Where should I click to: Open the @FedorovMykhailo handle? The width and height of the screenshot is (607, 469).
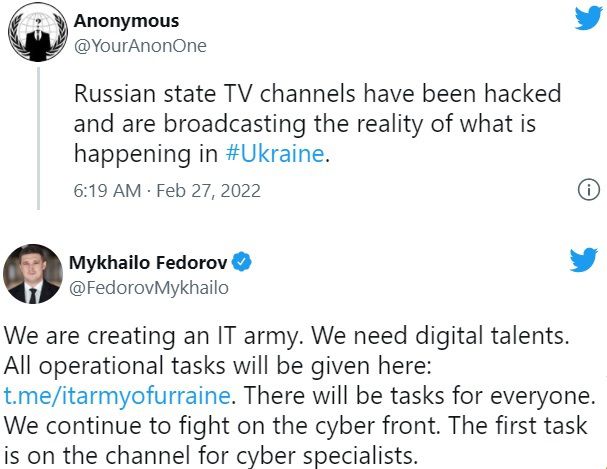click(x=148, y=288)
